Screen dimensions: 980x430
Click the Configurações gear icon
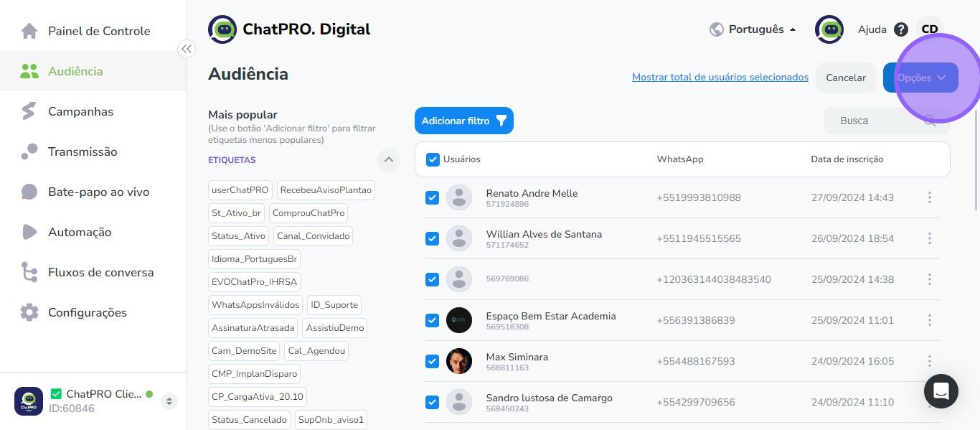point(29,312)
